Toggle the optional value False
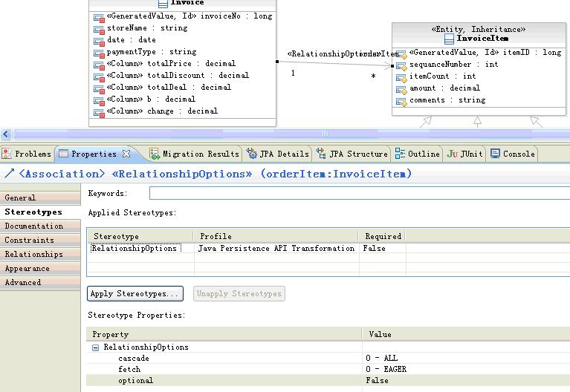570x392 pixels. pos(377,380)
